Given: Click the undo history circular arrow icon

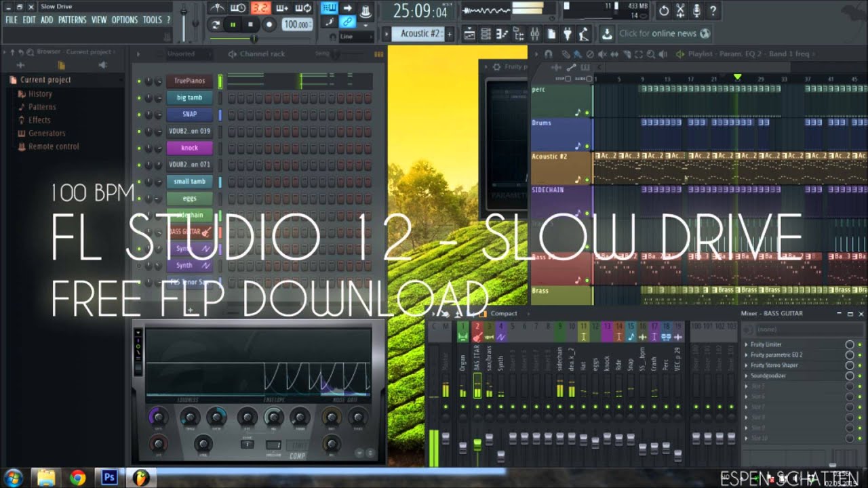Looking at the screenshot, I should tap(664, 10).
